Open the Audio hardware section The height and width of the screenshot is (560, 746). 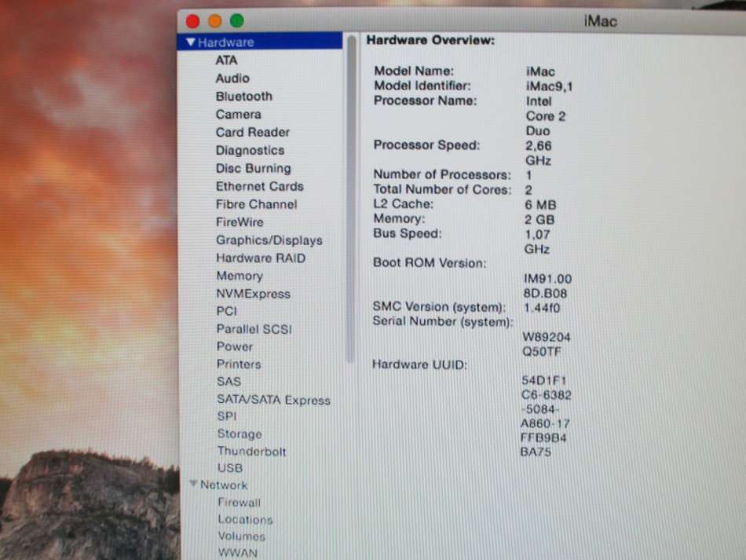click(232, 78)
